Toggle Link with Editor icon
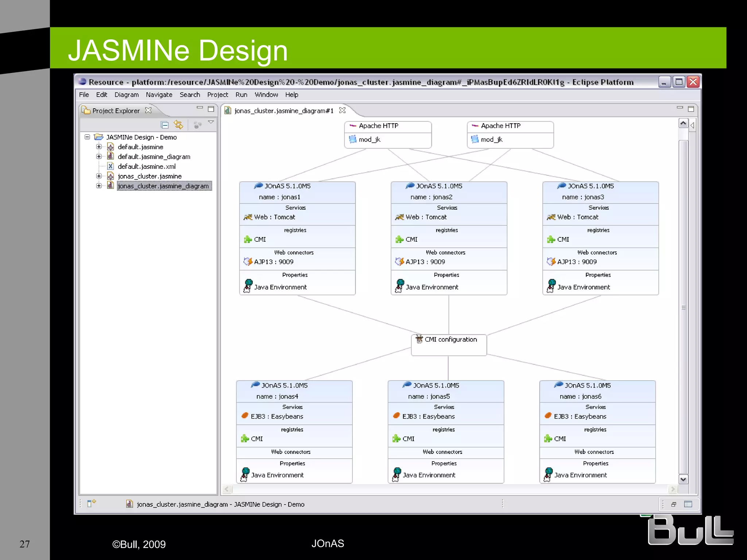This screenshot has width=747, height=560. pyautogui.click(x=178, y=125)
